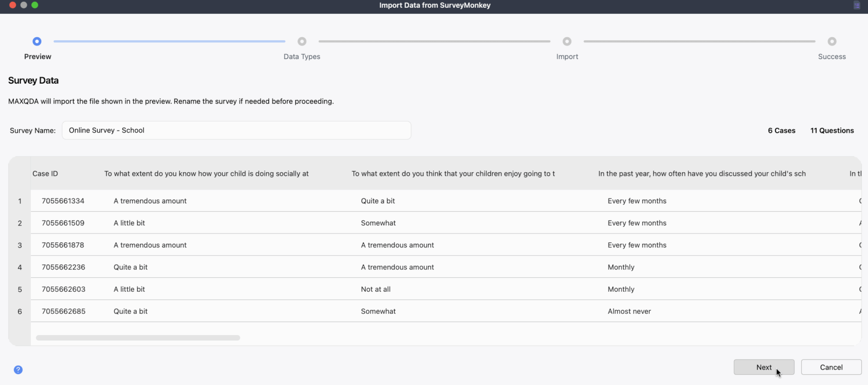
Task: Click row number 2
Action: coord(20,223)
